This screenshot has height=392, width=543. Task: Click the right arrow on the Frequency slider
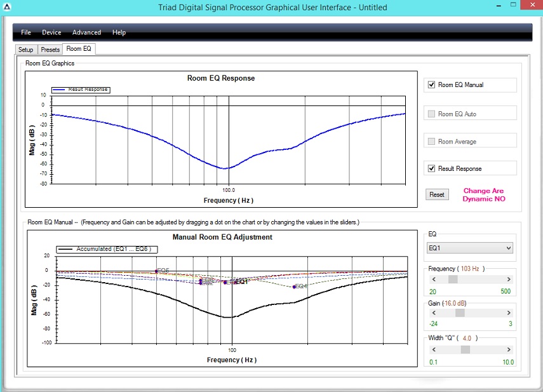tap(508, 279)
